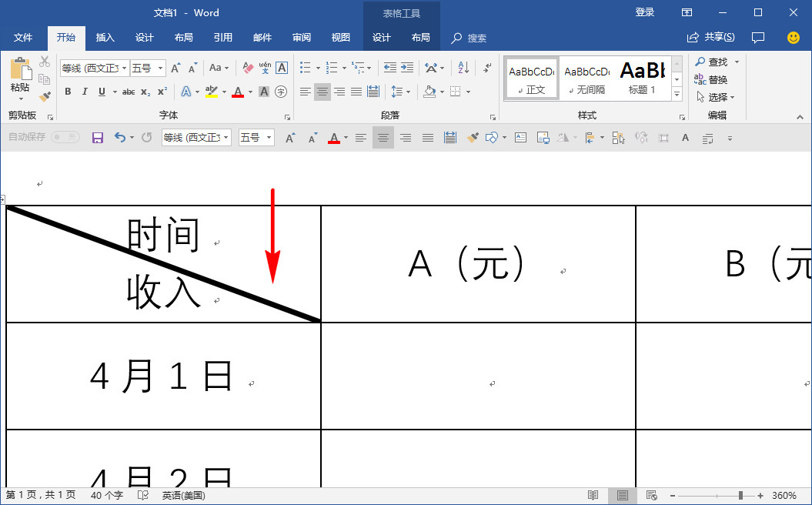The height and width of the screenshot is (505, 812).
Task: Click the zoom slider at the bottom
Action: (739, 495)
